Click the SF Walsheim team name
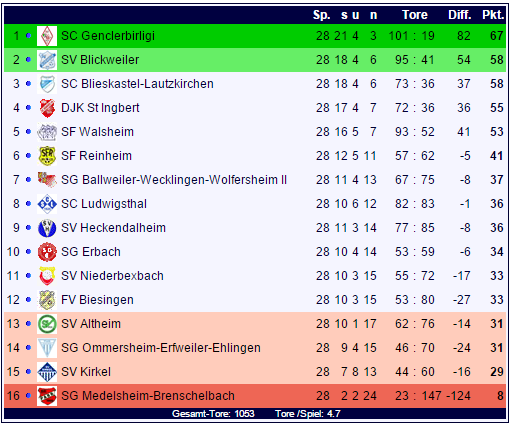Image resolution: width=515 pixels, height=424 pixels. pyautogui.click(x=97, y=132)
